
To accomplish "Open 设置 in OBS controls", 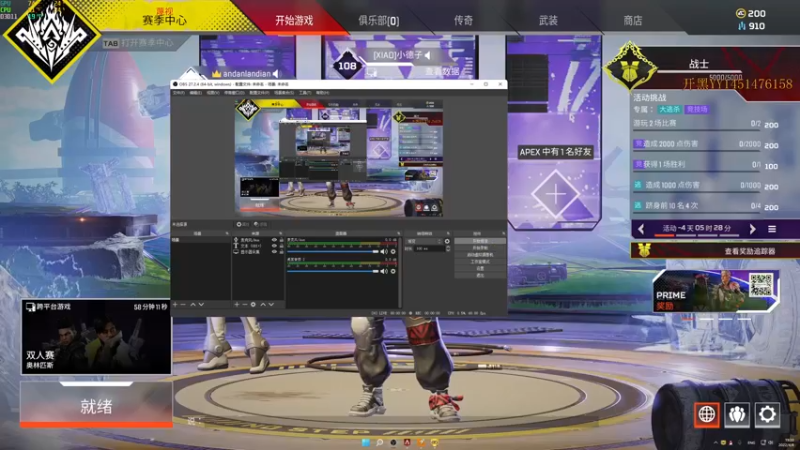I will tap(480, 268).
